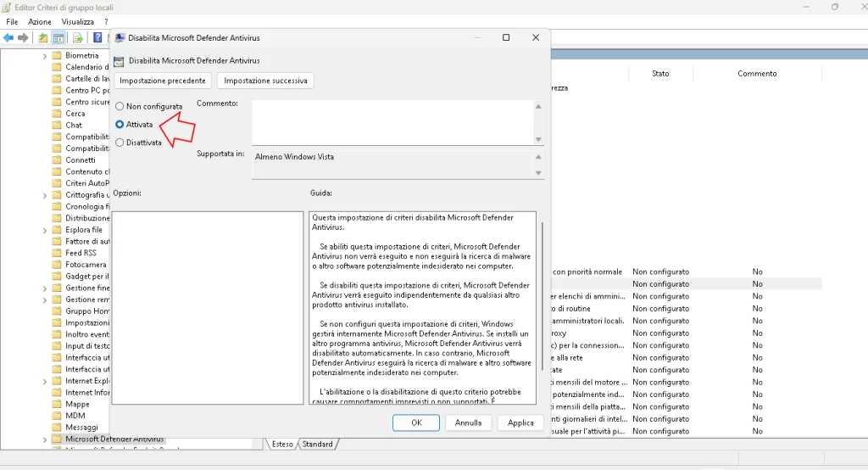The width and height of the screenshot is (868, 470).
Task: Toggle the show/hide console tree icon
Action: [x=58, y=37]
